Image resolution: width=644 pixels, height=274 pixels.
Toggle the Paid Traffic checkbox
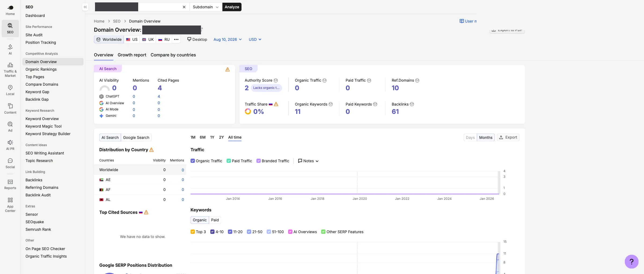(229, 161)
